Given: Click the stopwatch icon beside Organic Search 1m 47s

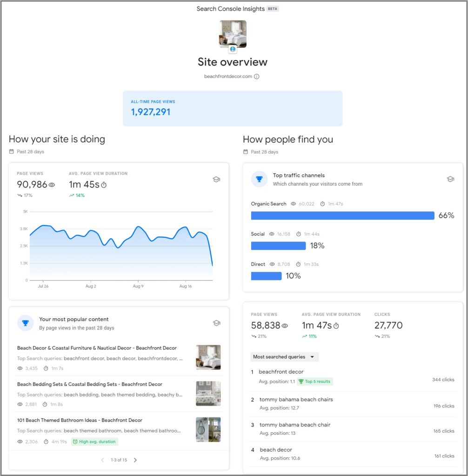Looking at the screenshot, I should (x=322, y=204).
